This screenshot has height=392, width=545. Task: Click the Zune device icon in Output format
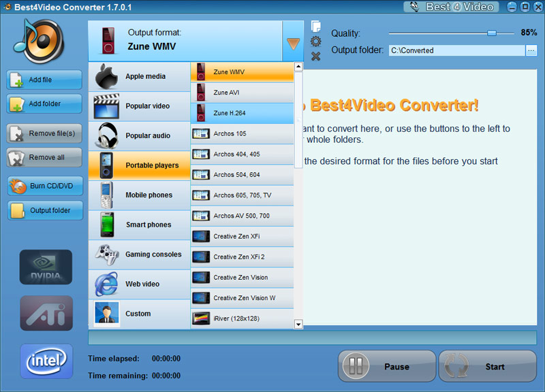click(108, 41)
